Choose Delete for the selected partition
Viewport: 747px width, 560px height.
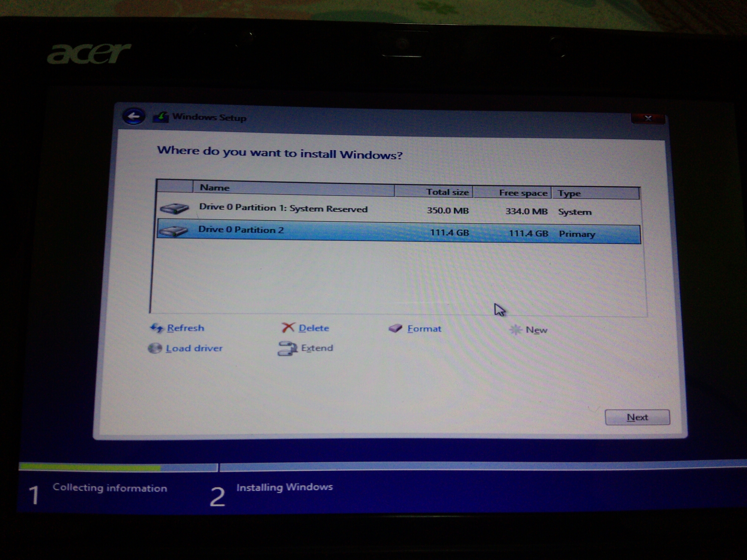tap(314, 328)
